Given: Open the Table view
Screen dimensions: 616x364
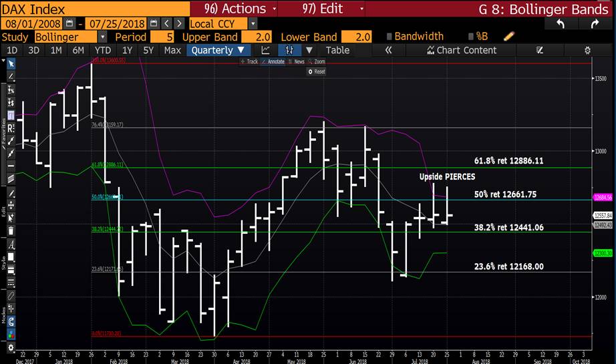Looking at the screenshot, I should point(337,50).
